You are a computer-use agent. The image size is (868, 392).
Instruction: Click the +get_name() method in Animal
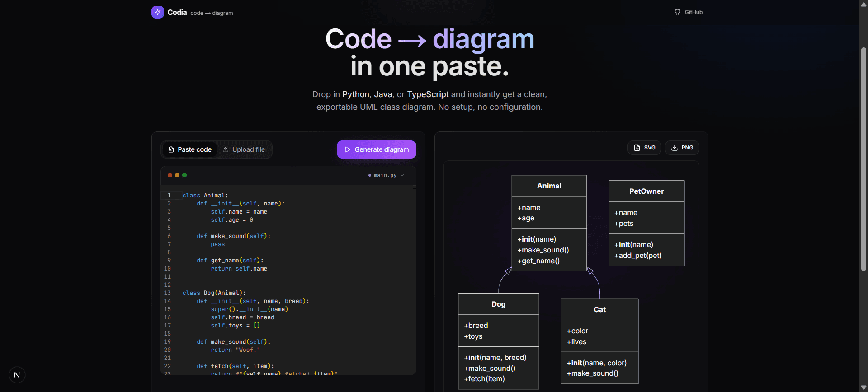click(538, 261)
